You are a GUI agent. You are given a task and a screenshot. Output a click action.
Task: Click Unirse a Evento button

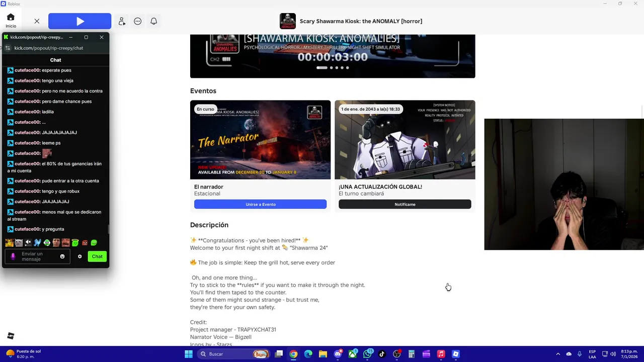[260, 204]
